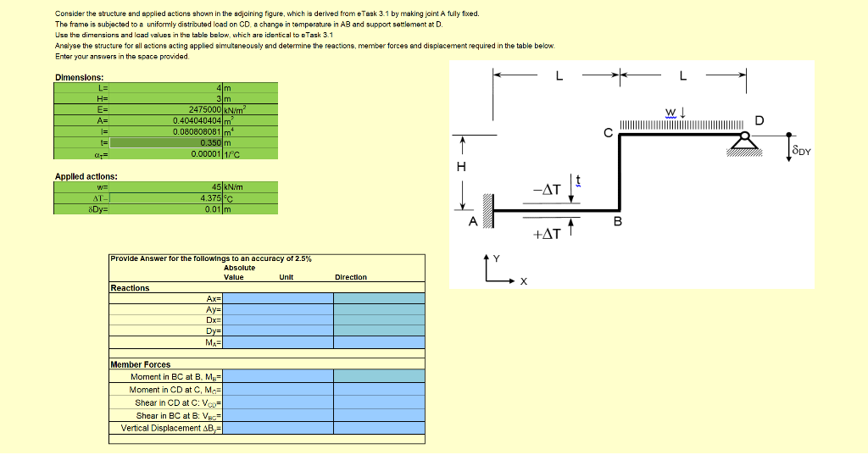868x455 pixels.
Task: Select the Ax direction cell
Action: pos(379,298)
